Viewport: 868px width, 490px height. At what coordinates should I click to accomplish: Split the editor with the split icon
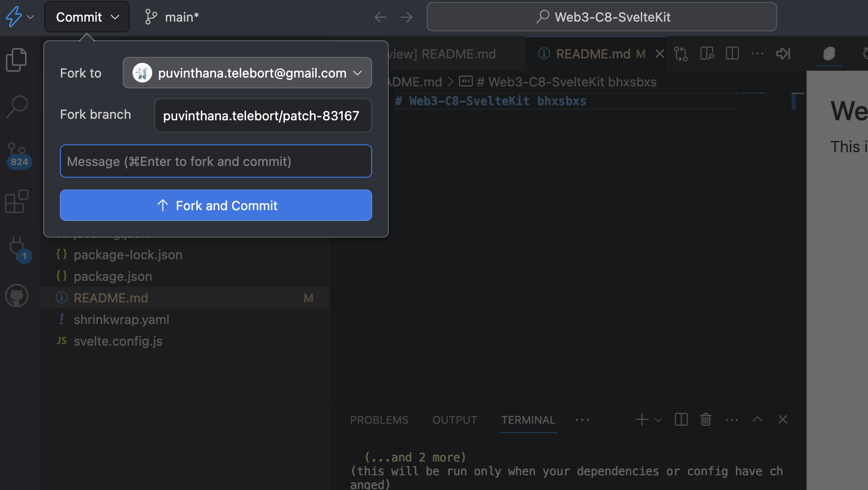(732, 54)
